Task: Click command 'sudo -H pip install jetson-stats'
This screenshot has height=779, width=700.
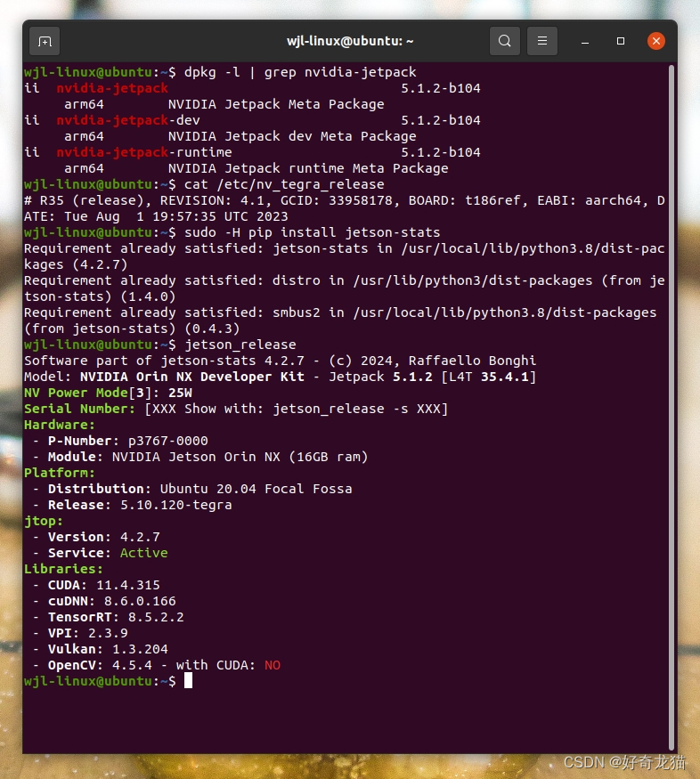Action: (x=312, y=232)
